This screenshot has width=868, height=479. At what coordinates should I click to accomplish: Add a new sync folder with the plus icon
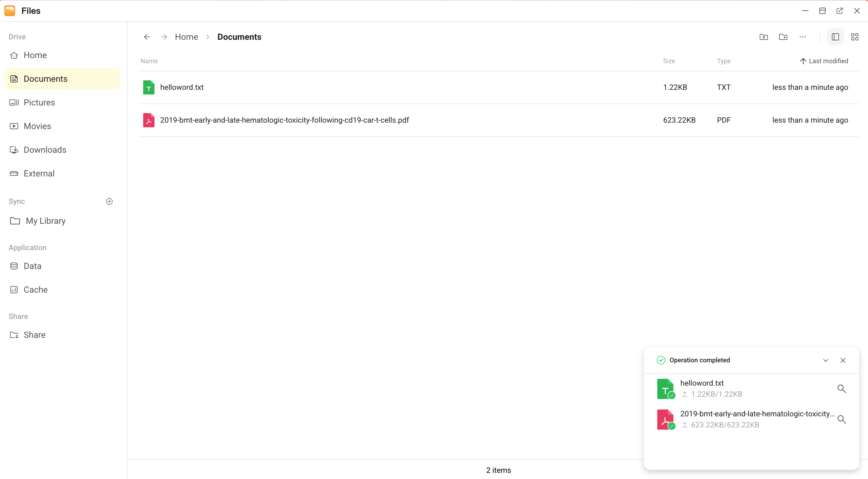(109, 201)
